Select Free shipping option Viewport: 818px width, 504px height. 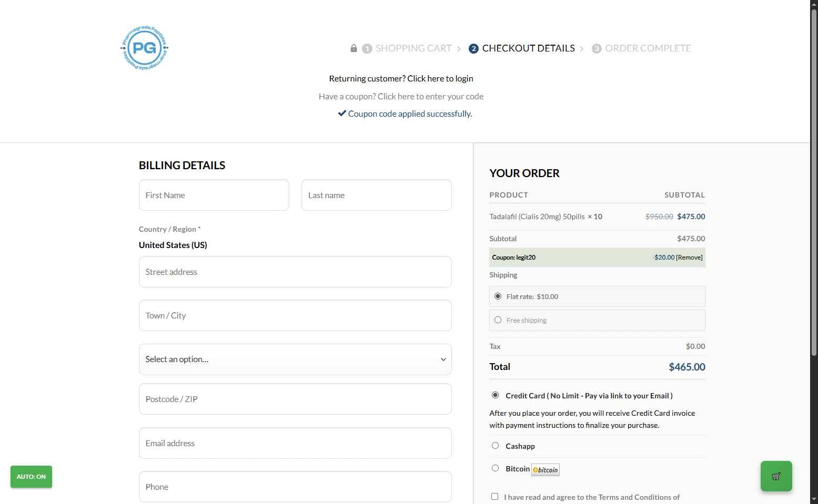click(x=498, y=320)
